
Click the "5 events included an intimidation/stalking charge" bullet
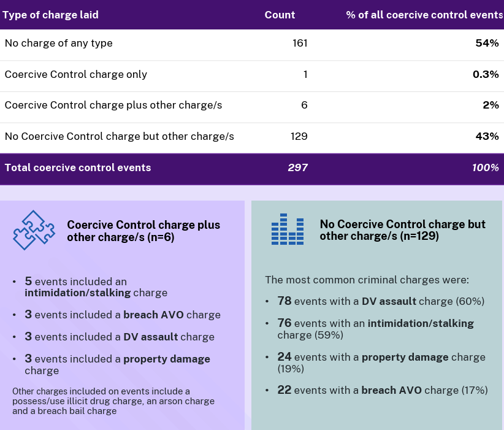click(96, 286)
